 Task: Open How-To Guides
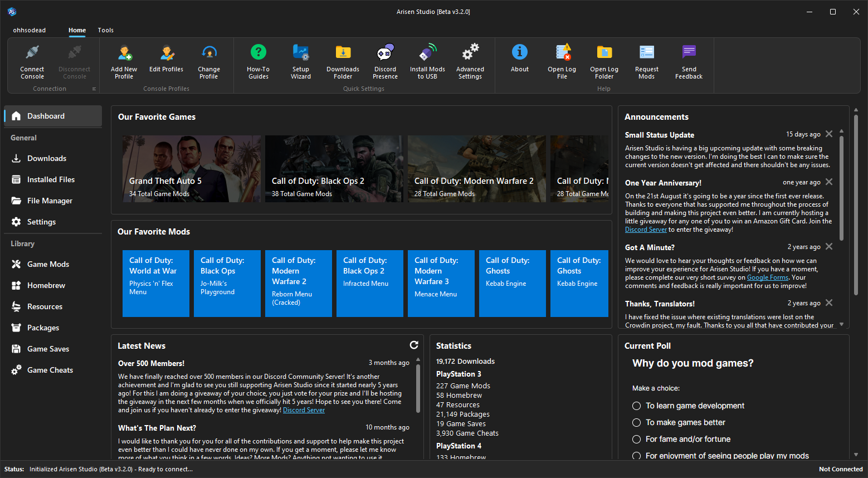click(258, 61)
